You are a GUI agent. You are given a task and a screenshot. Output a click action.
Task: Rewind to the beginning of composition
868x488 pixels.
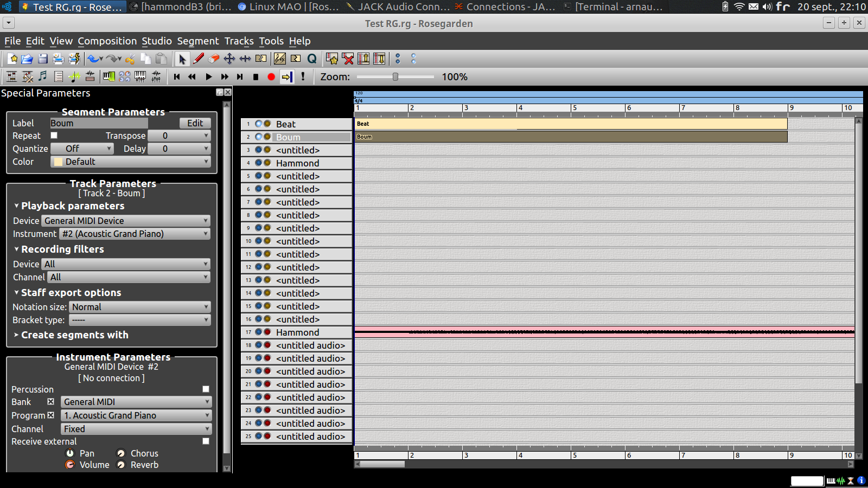[x=177, y=76]
